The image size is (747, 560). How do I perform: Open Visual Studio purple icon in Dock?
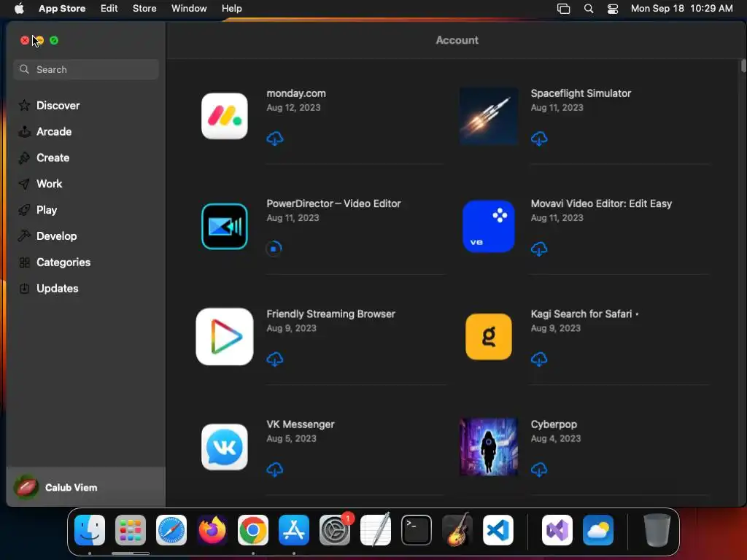pos(557,530)
